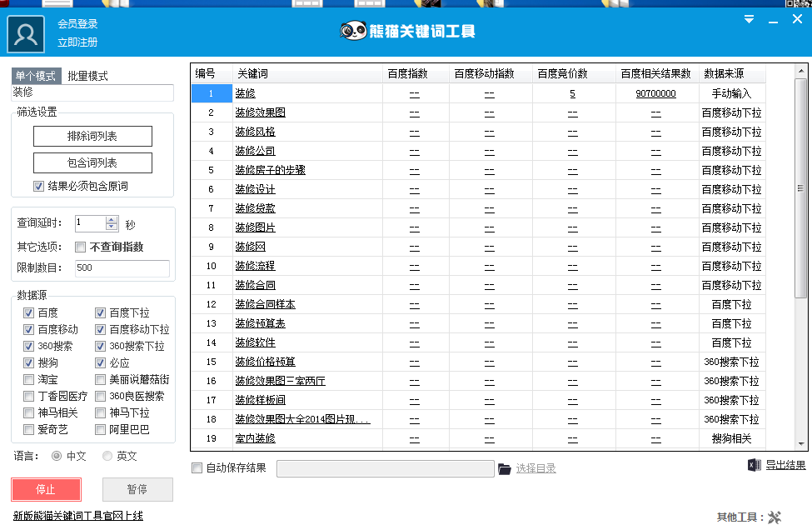812x525 pixels.
Task: Open the 排除词列表 settings
Action: (x=91, y=136)
